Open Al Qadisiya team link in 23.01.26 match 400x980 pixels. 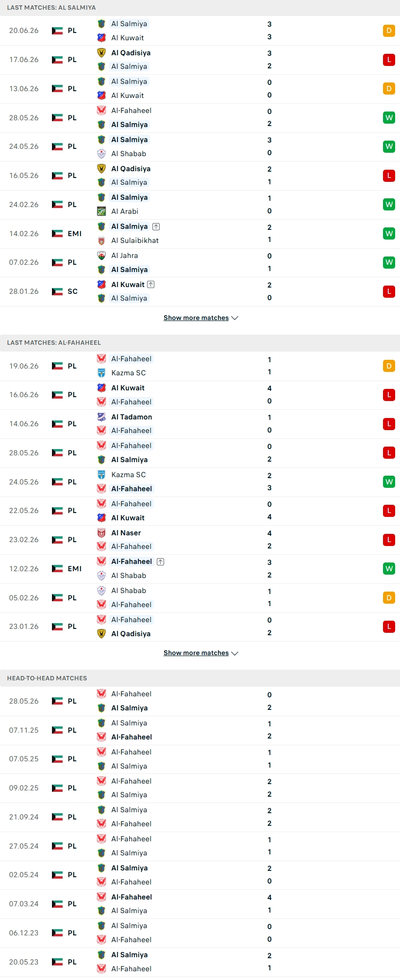131,634
